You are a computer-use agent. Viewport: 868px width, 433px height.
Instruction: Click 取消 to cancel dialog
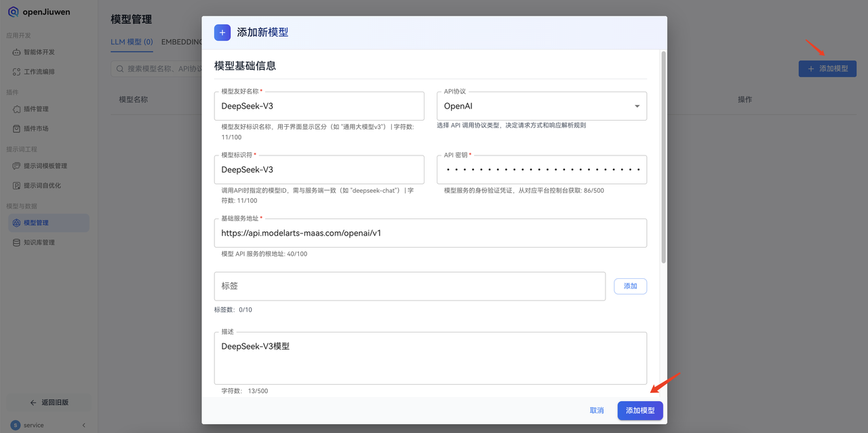(x=597, y=411)
